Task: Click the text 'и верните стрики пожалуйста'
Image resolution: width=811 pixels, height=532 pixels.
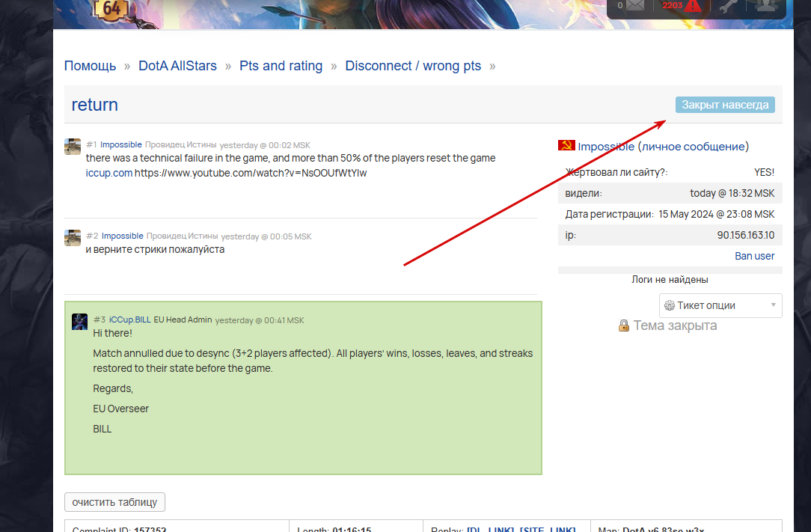Action: 155,249
